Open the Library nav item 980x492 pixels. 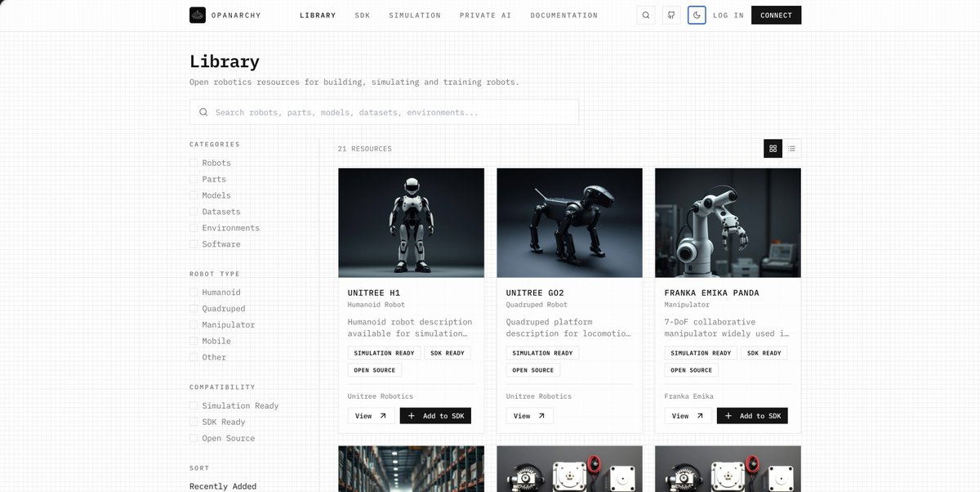tap(318, 16)
